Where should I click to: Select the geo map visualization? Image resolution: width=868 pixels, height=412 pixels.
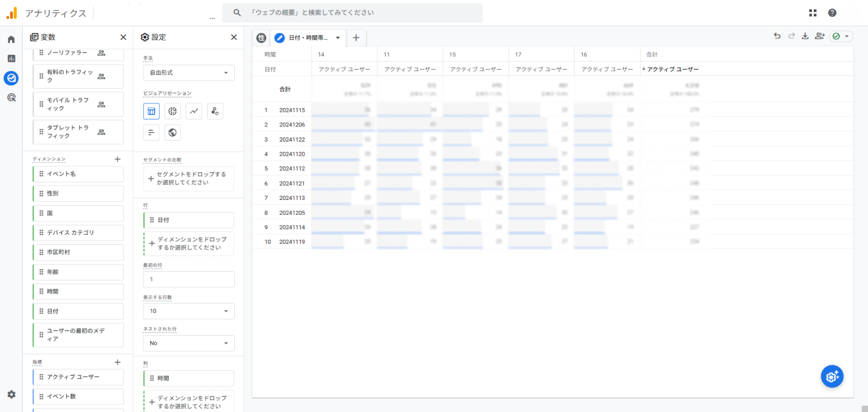coord(173,132)
